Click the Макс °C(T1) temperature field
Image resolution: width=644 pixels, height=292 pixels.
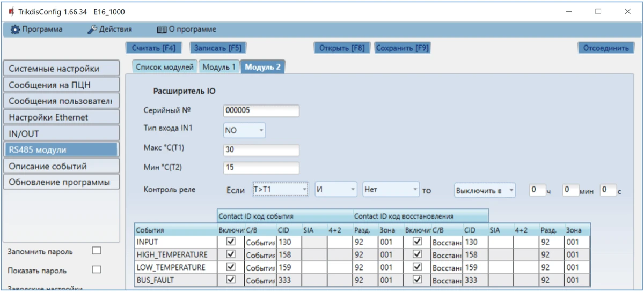tap(261, 149)
